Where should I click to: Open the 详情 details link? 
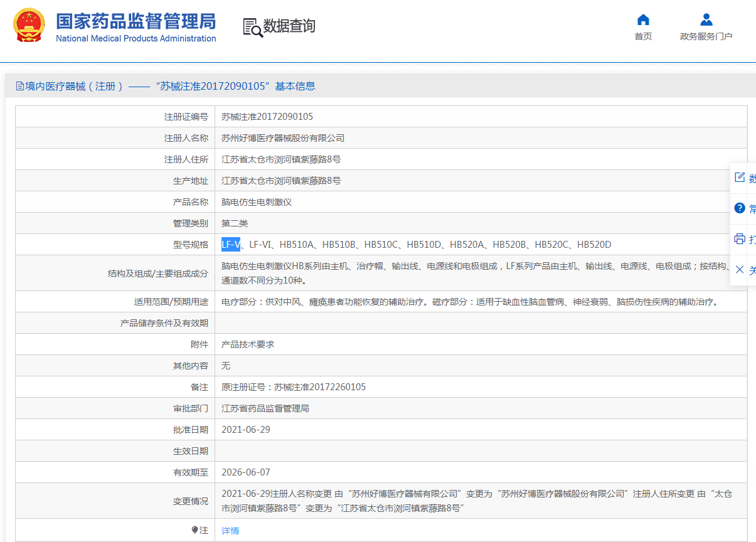tap(230, 531)
